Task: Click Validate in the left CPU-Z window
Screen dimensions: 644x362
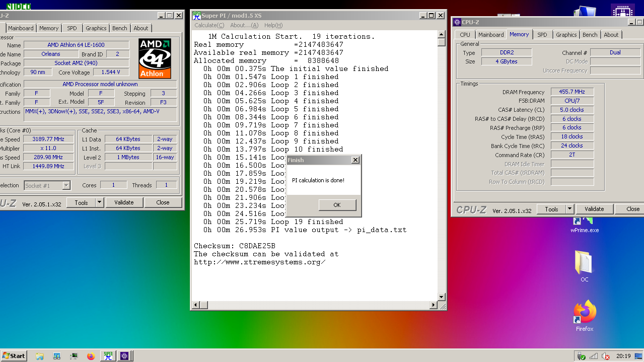Action: pos(124,202)
